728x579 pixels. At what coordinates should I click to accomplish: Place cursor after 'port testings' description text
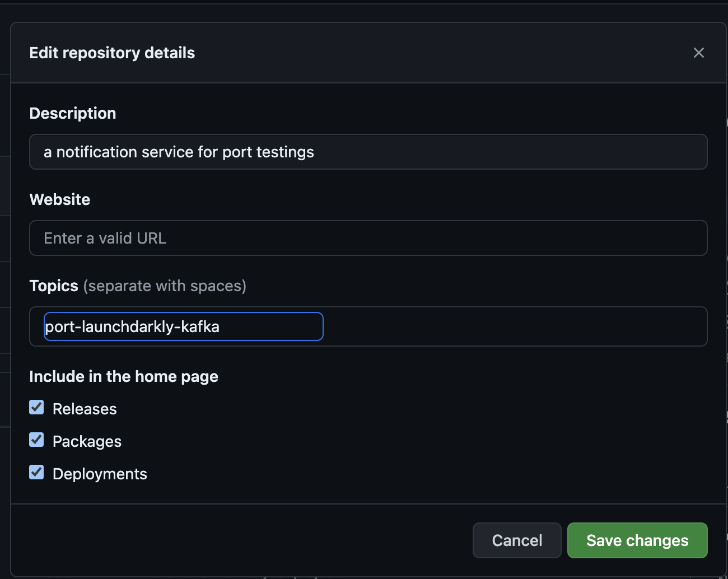click(315, 152)
